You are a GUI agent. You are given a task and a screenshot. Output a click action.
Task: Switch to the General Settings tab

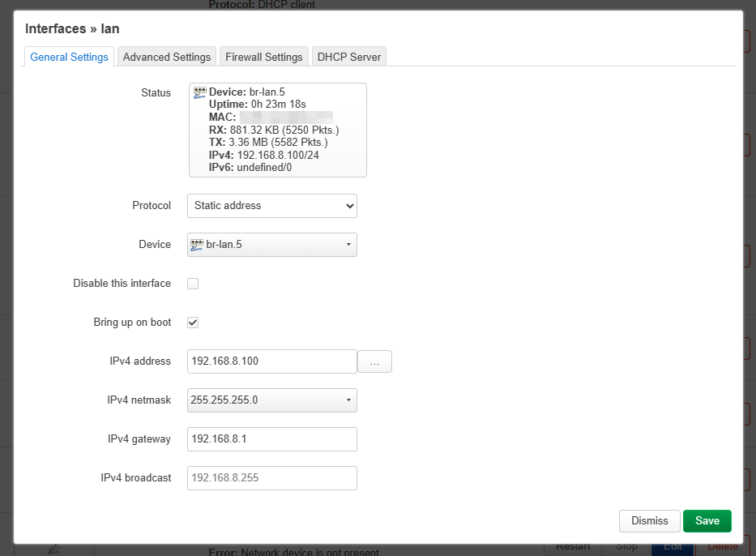click(x=69, y=57)
